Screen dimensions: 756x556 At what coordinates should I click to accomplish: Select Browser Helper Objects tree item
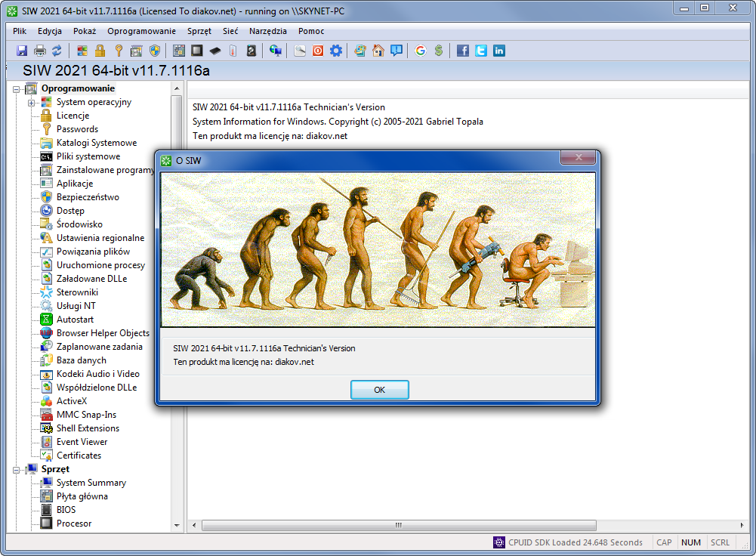tap(103, 333)
